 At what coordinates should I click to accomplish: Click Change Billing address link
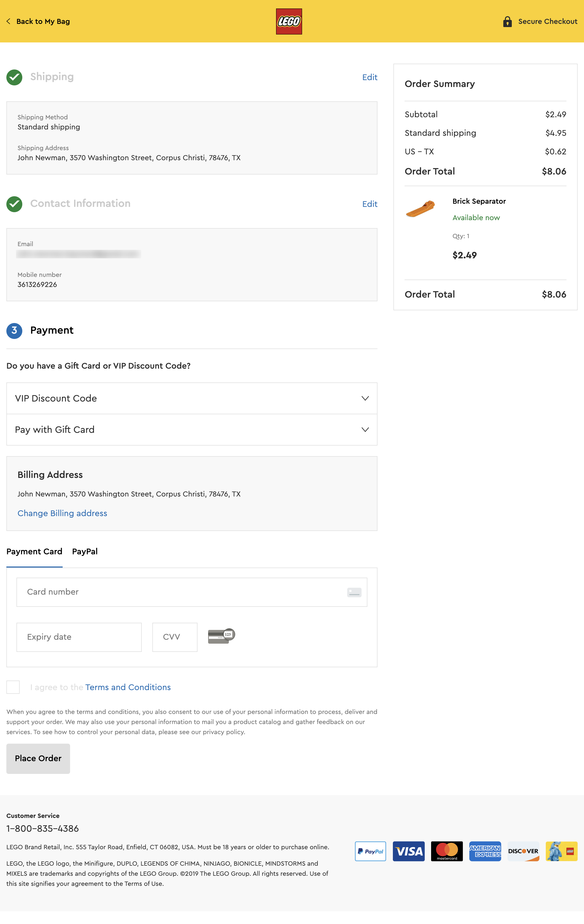click(62, 513)
